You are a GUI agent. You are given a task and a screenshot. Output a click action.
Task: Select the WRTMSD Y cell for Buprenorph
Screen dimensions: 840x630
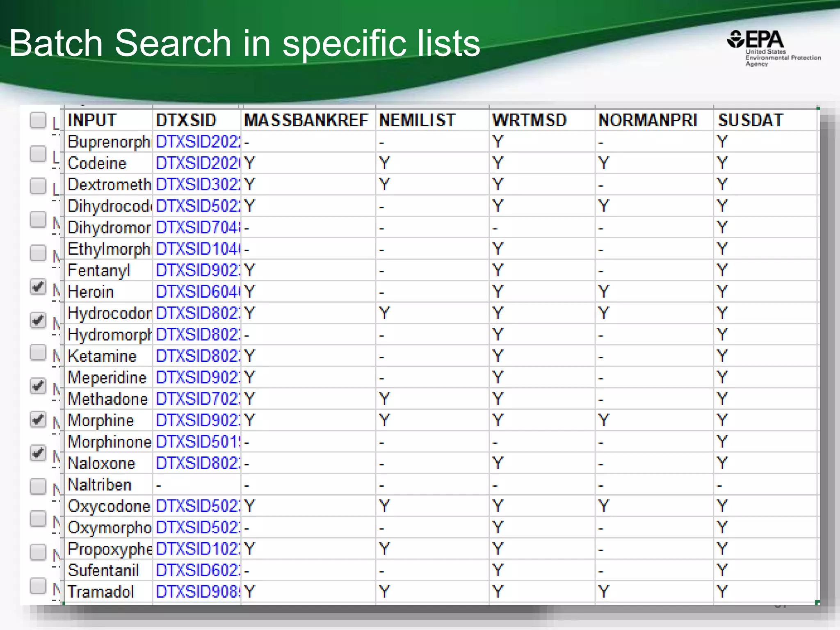(542, 142)
